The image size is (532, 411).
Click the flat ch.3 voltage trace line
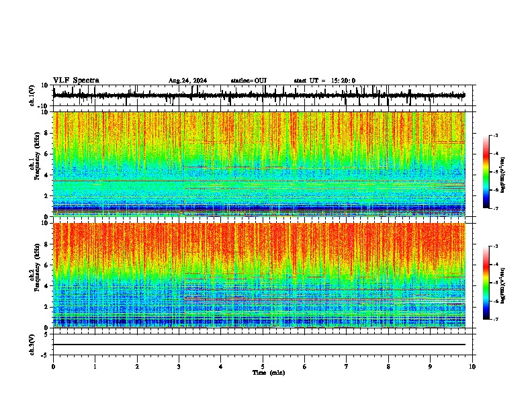[x=259, y=345]
